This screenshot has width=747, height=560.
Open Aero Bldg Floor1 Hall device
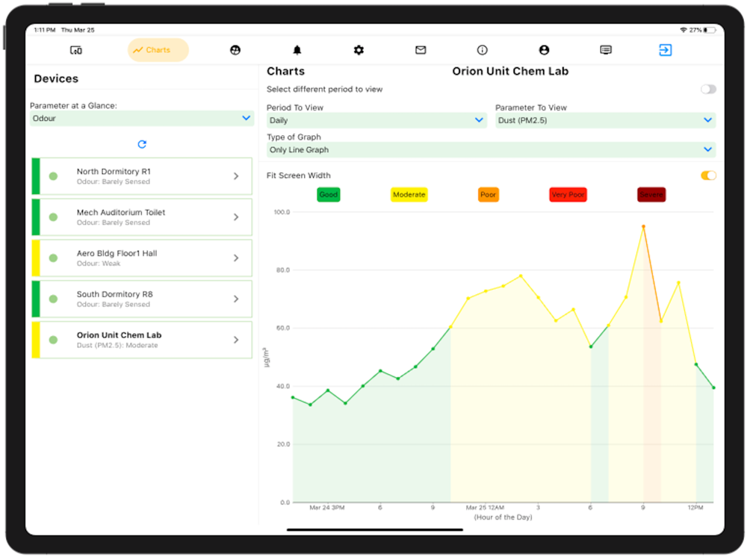pyautogui.click(x=141, y=258)
